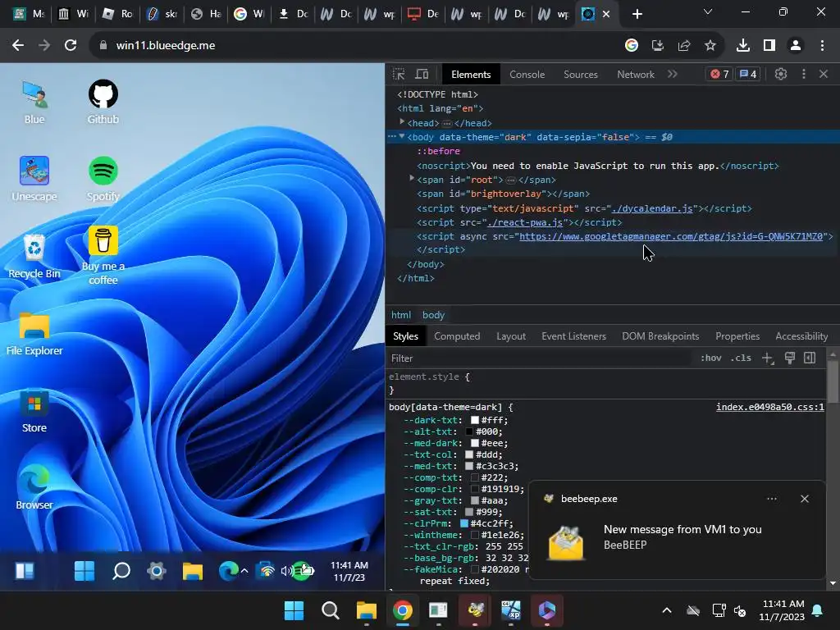Switch to the Network tab

click(x=636, y=75)
